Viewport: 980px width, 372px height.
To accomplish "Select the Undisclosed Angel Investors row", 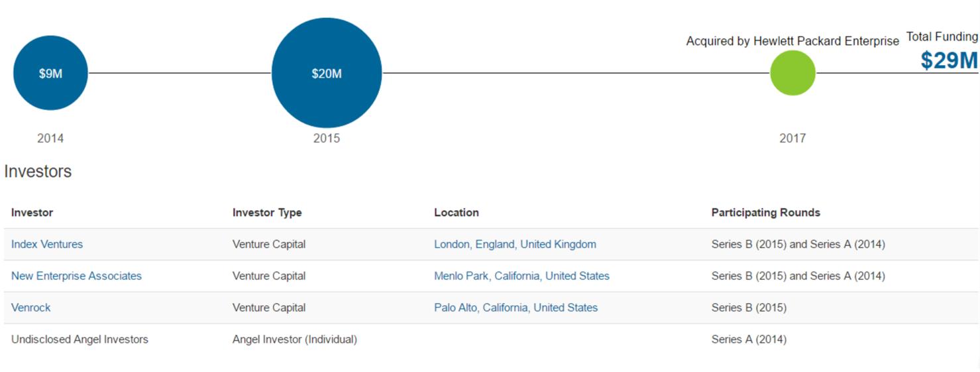I will pyautogui.click(x=491, y=340).
